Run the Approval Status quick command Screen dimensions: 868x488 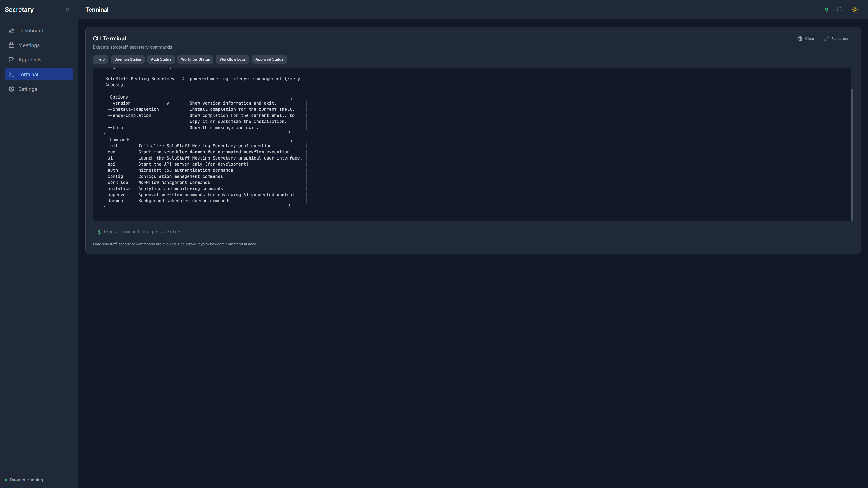[269, 59]
